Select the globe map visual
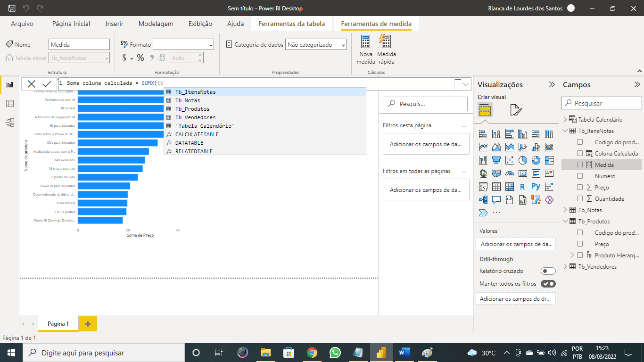This screenshot has width=644, height=362. 483,173
